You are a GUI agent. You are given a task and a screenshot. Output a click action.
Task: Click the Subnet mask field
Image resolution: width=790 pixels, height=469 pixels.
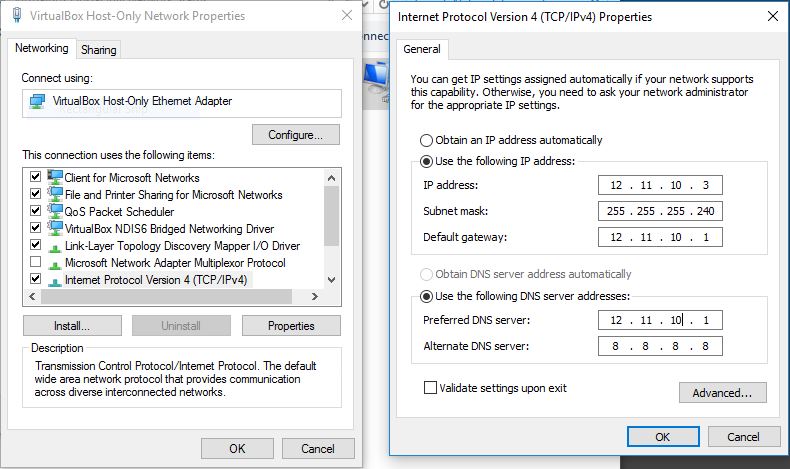pos(660,211)
